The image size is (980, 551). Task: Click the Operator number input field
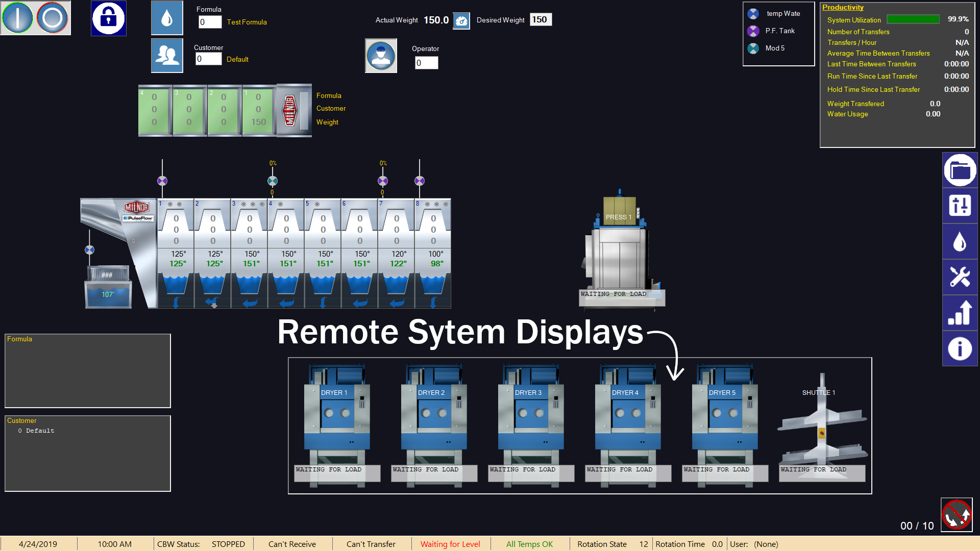click(427, 63)
